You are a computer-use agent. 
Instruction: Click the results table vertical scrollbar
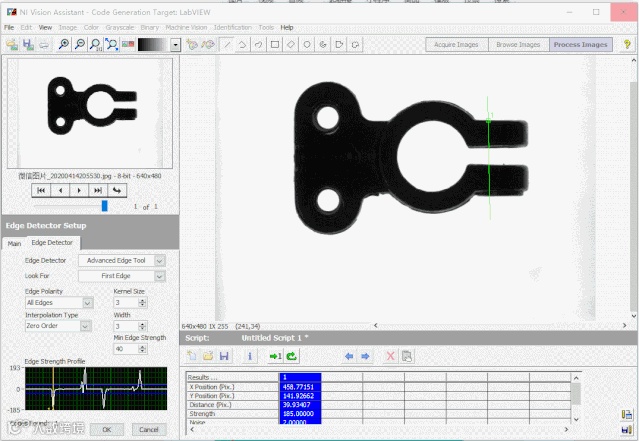[576, 398]
